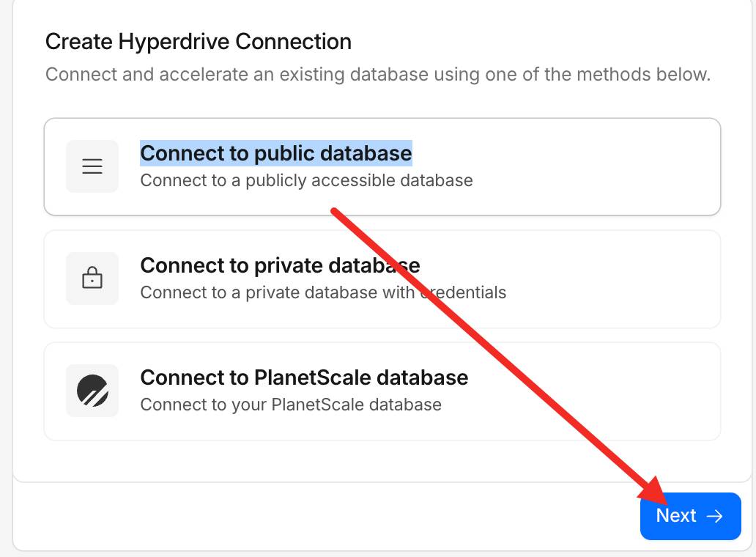Click the "Create Hyperdrive Connection" heading
This screenshot has height=557, width=756.
199,42
